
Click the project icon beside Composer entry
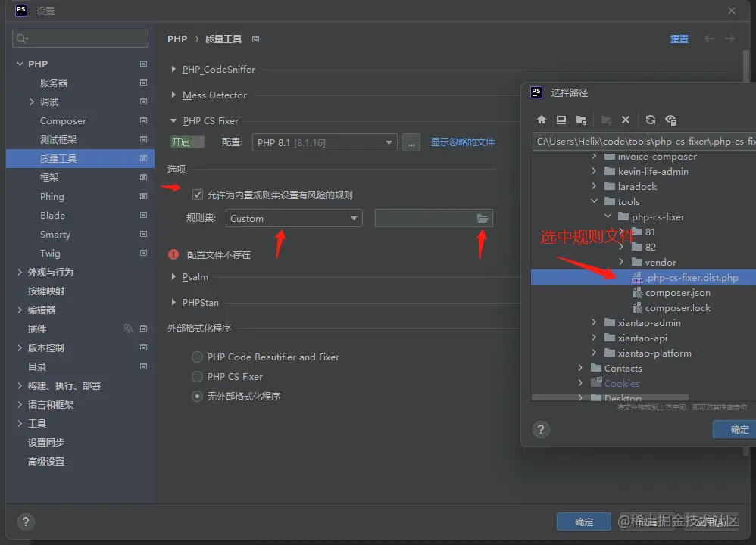coord(143,120)
